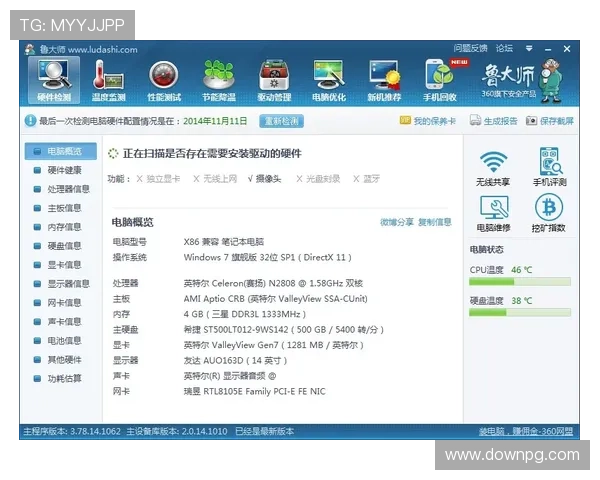Viewport: 600px width, 480px height.
Task: Open 电脑优化 computer optimization
Action: [329, 80]
